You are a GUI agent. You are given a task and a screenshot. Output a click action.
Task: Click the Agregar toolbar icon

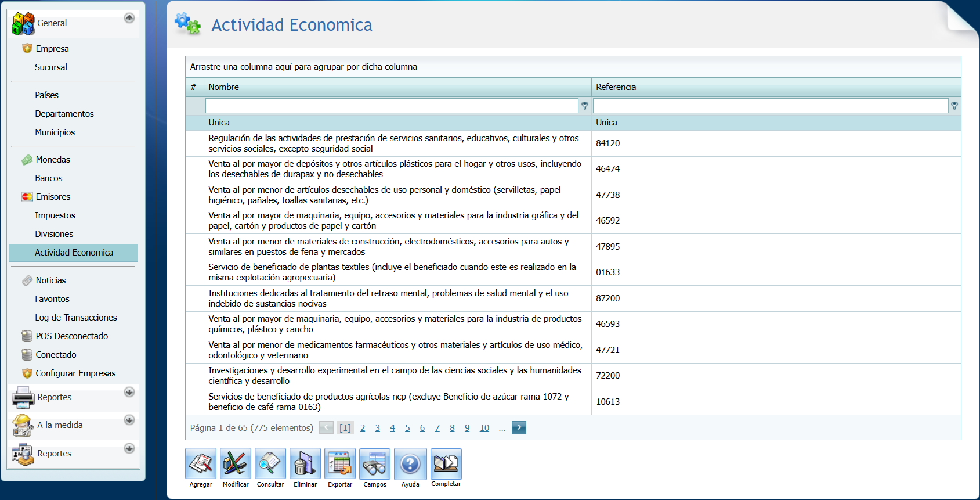pyautogui.click(x=201, y=463)
